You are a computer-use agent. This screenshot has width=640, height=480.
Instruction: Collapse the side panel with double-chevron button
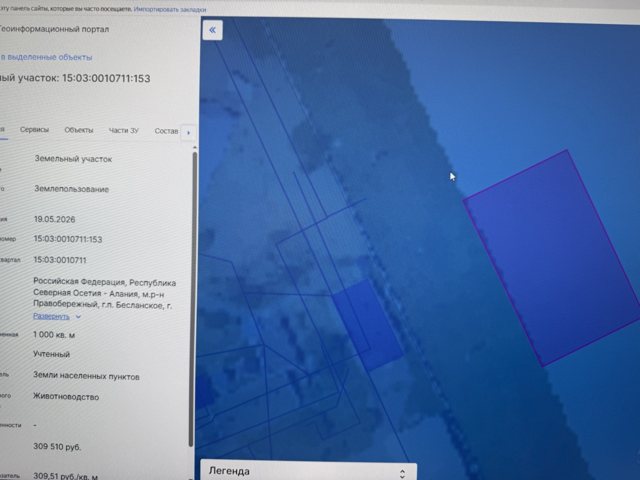212,30
